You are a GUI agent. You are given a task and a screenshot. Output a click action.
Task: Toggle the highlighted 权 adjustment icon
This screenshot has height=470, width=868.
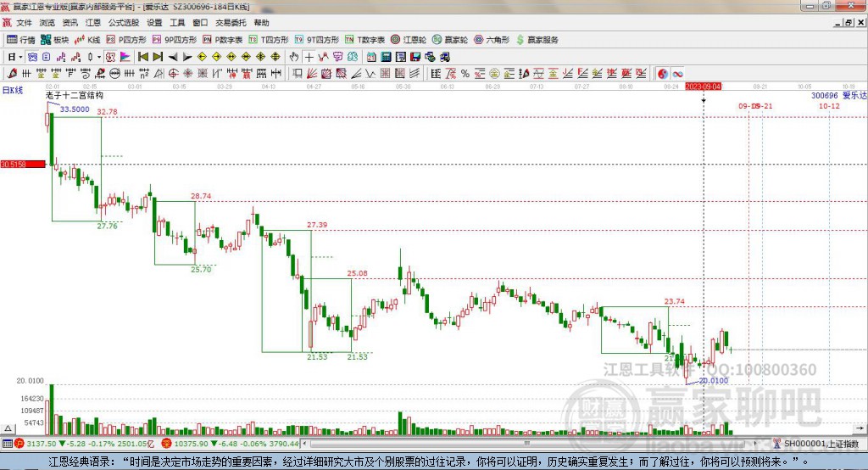110,57
